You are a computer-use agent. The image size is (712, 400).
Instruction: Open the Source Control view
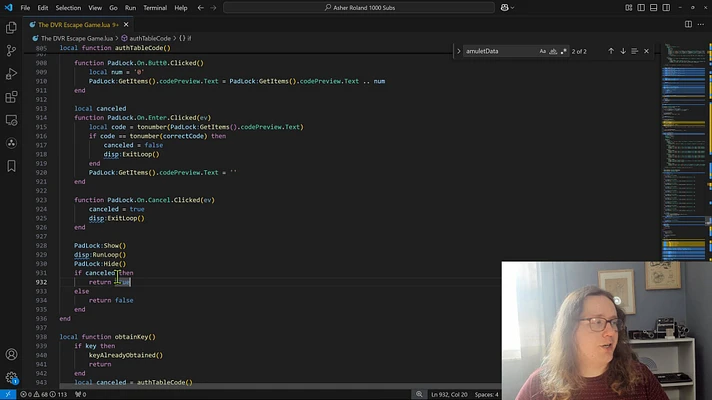(x=11, y=50)
